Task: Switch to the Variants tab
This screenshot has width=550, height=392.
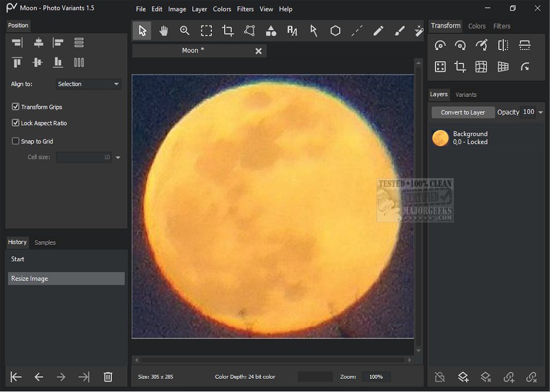Action: tap(465, 95)
